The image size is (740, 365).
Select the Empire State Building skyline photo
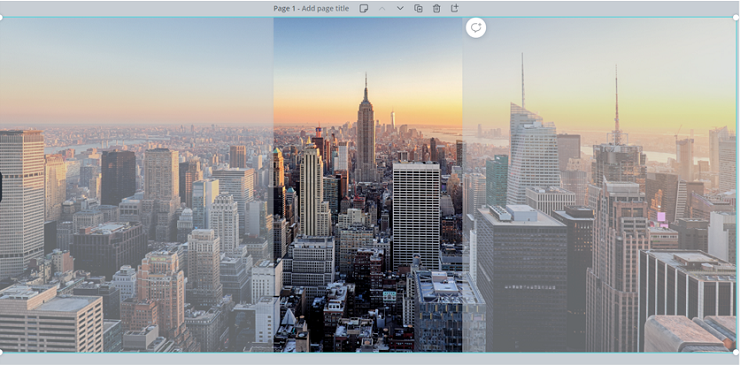368,185
